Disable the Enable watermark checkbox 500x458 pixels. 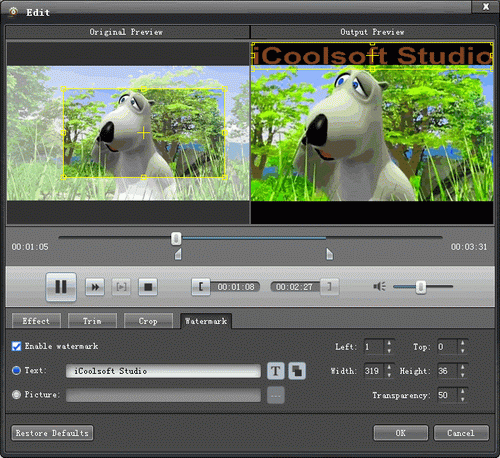[16, 346]
